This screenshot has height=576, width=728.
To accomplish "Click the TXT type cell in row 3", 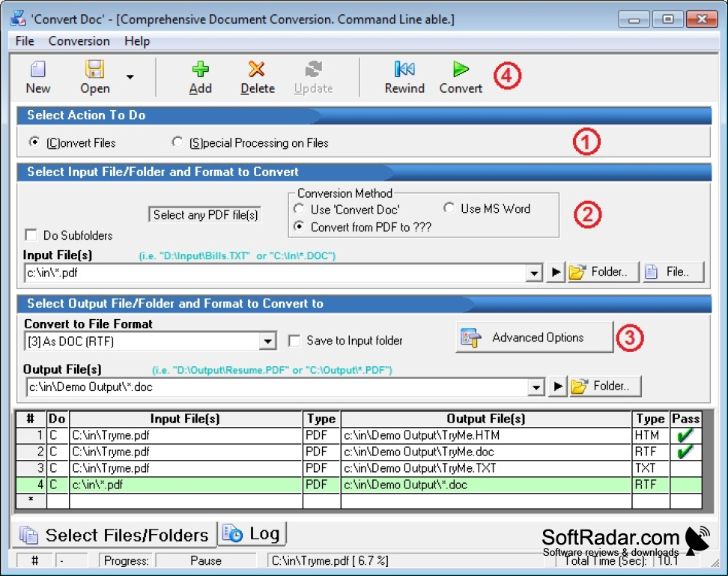I will pyautogui.click(x=650, y=468).
